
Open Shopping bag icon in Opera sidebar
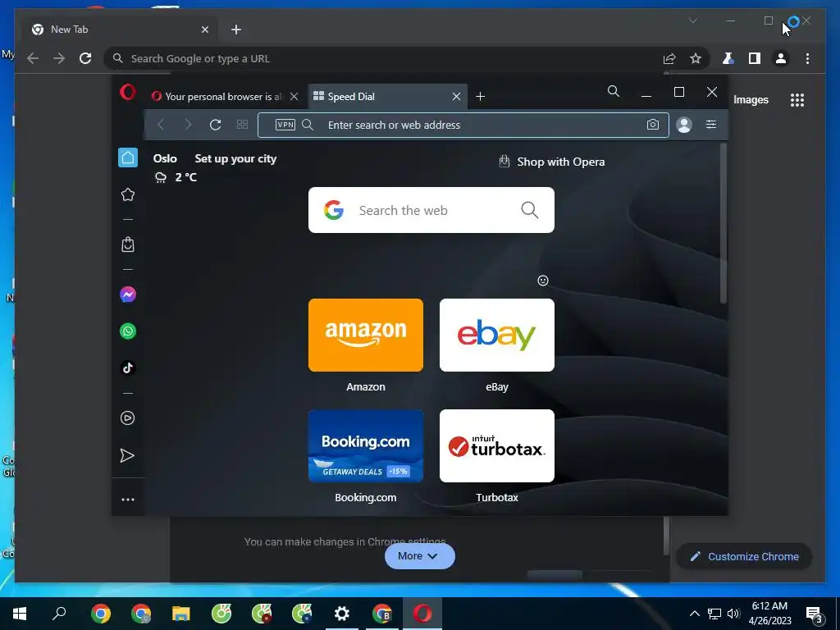[127, 244]
